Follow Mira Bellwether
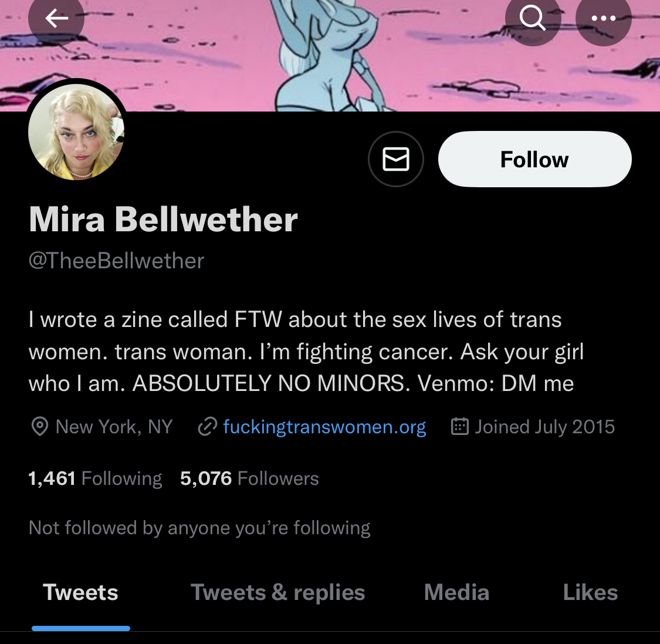The image size is (660, 644). pos(534,159)
